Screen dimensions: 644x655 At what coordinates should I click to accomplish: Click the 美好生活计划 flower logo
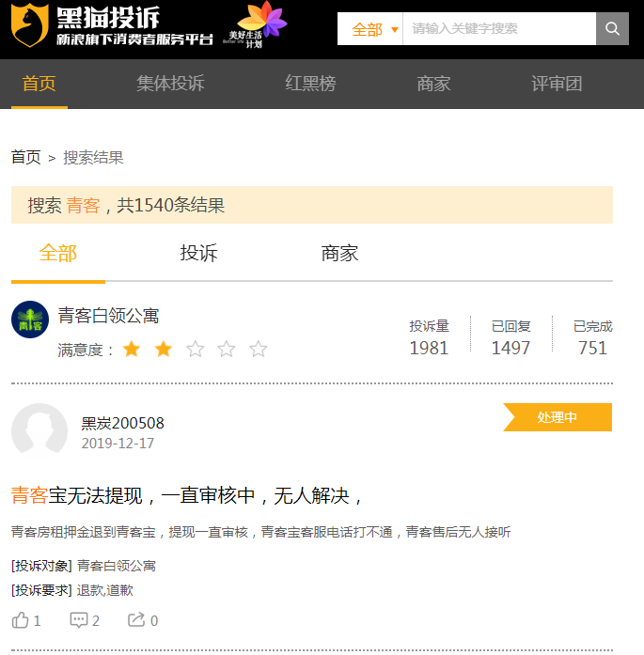tap(255, 24)
